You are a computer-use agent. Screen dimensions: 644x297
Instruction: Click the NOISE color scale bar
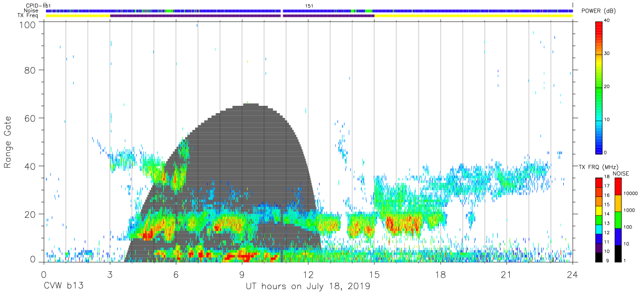[x=618, y=220]
